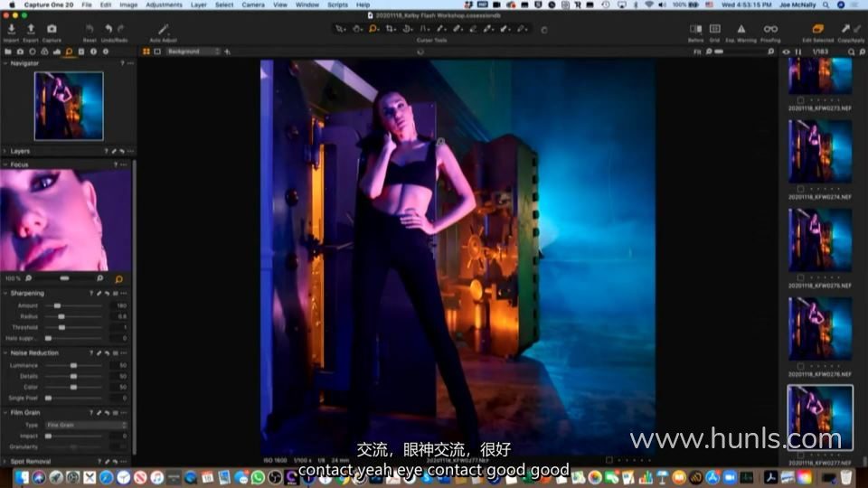Click the Sharpening panel help question mark
Image resolution: width=868 pixels, height=488 pixels.
pos(91,293)
